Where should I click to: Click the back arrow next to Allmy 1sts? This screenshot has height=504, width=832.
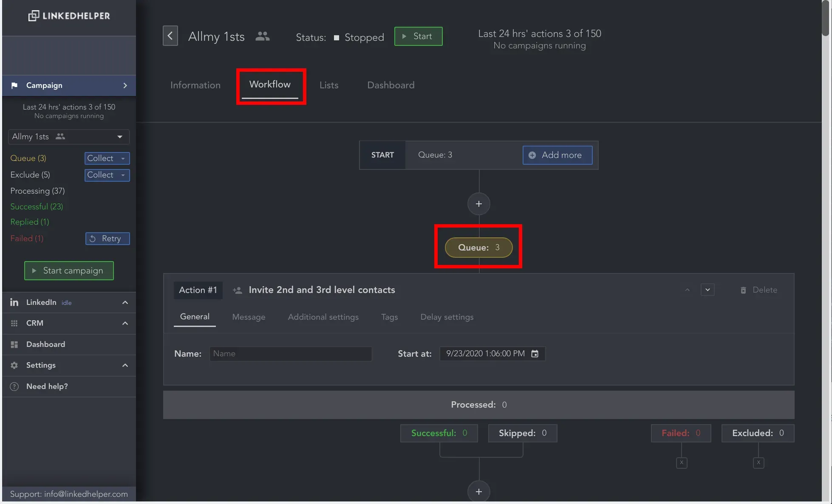(x=170, y=36)
